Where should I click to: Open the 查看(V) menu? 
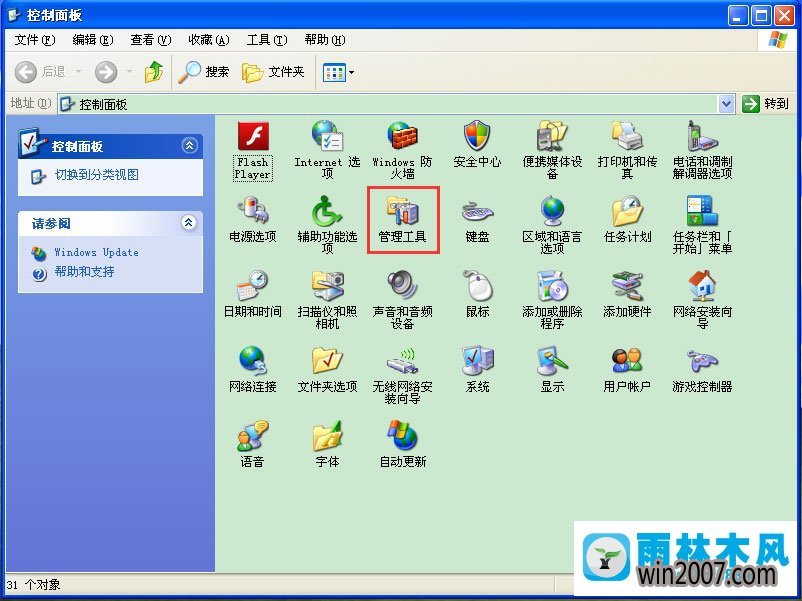tap(150, 40)
